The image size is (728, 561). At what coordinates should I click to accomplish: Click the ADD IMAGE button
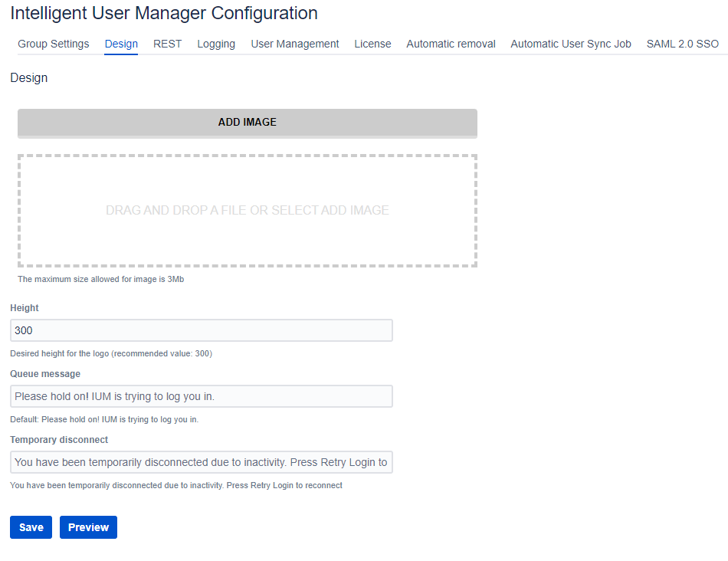(x=247, y=123)
